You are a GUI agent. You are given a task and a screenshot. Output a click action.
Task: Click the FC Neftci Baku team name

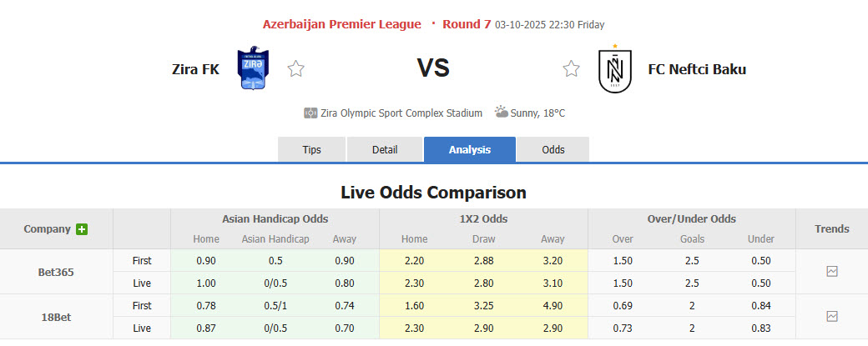[x=697, y=69]
